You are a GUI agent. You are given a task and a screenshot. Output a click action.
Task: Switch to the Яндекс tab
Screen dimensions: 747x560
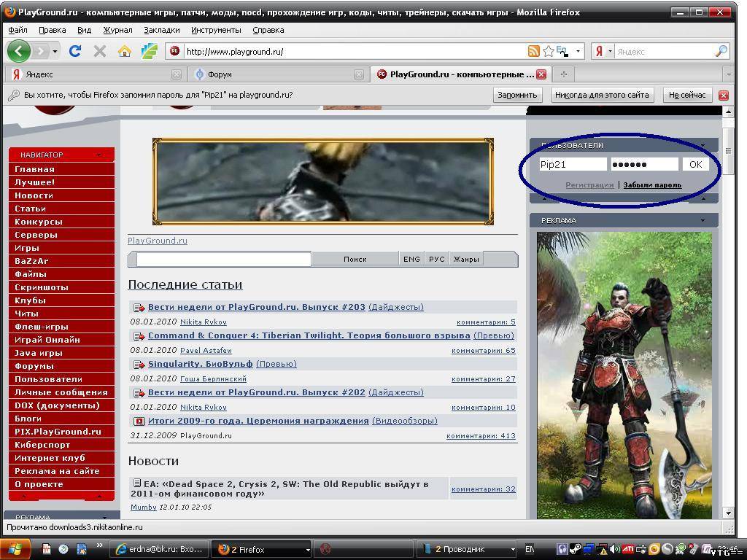95,74
